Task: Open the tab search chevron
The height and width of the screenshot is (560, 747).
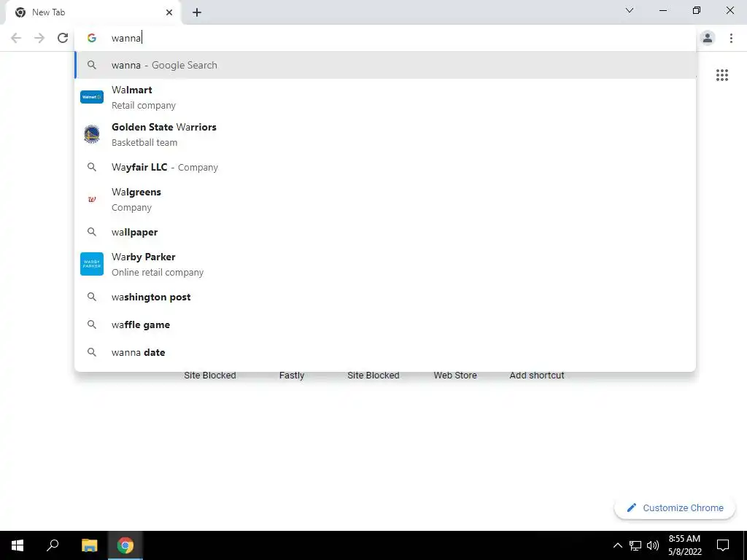Action: pyautogui.click(x=630, y=10)
